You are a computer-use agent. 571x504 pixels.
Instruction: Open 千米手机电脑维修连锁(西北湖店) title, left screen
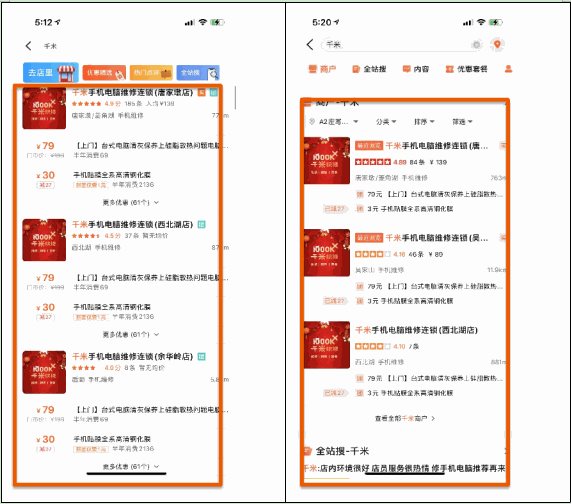pyautogui.click(x=133, y=224)
